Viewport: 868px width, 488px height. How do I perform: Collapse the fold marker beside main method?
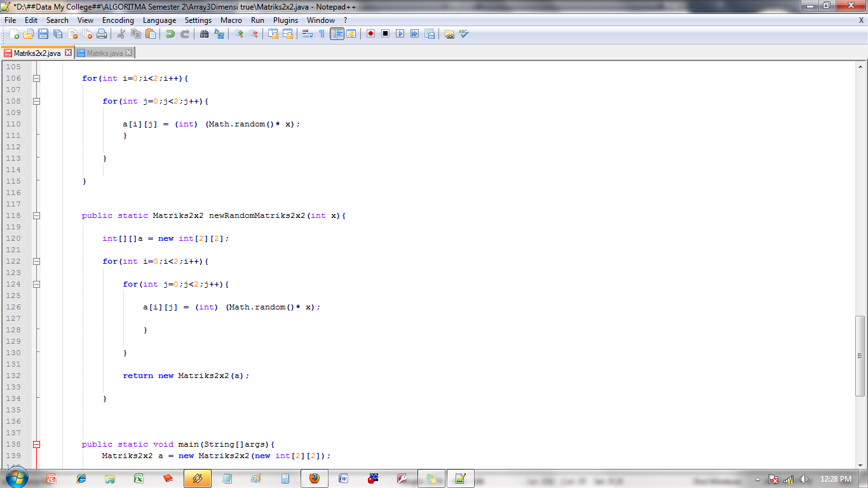(36, 444)
